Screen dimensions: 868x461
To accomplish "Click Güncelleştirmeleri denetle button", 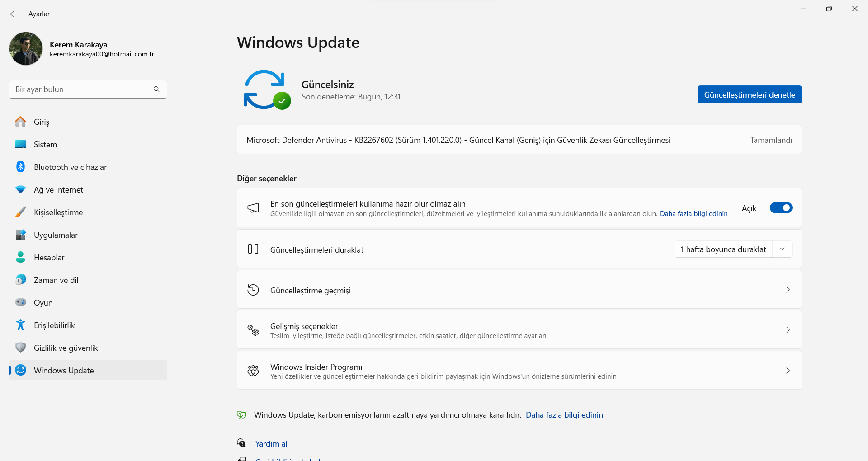I will click(749, 94).
